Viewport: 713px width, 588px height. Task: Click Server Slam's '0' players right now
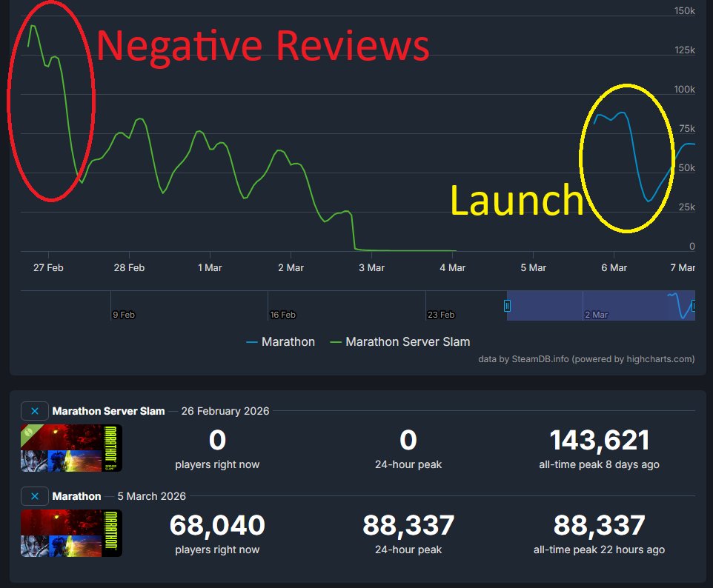[217, 441]
